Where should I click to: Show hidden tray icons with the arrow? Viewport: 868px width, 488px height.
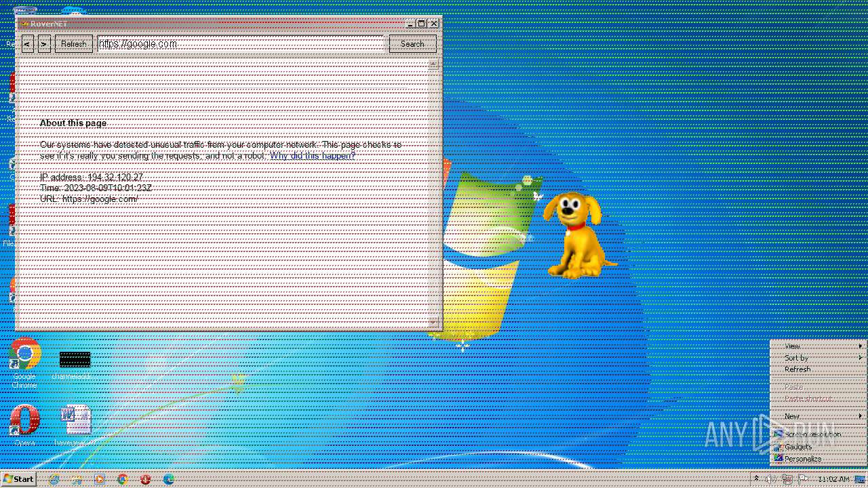click(756, 479)
